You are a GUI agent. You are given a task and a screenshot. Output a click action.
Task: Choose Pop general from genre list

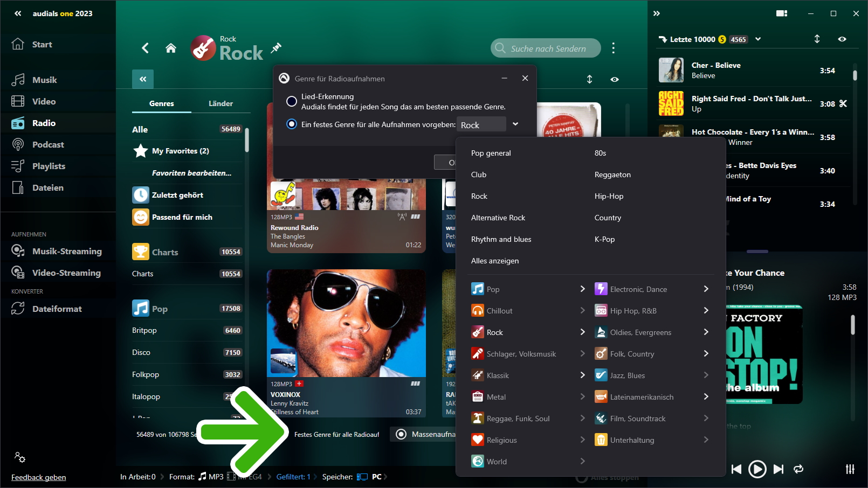pyautogui.click(x=491, y=153)
